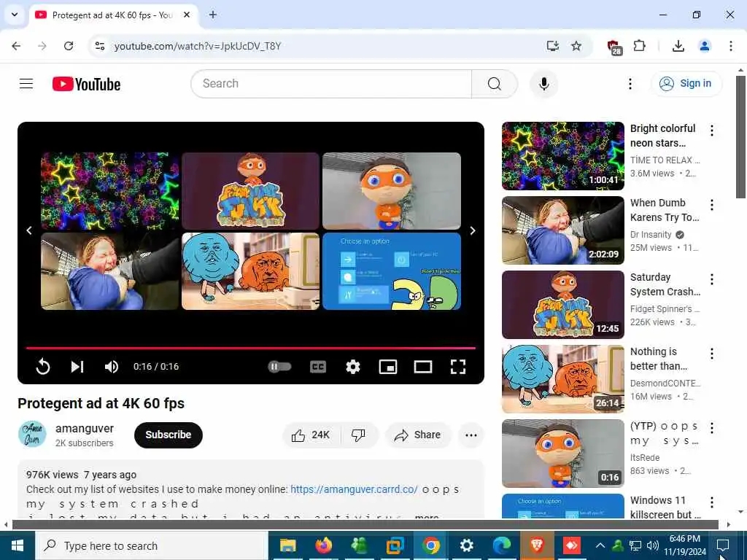Open player settings gear
The height and width of the screenshot is (560, 747).
tap(353, 367)
